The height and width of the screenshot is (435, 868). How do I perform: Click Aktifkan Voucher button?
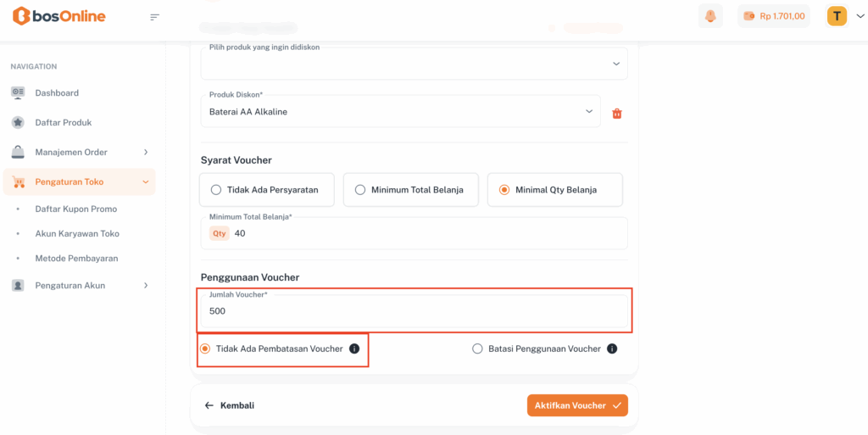(x=577, y=405)
